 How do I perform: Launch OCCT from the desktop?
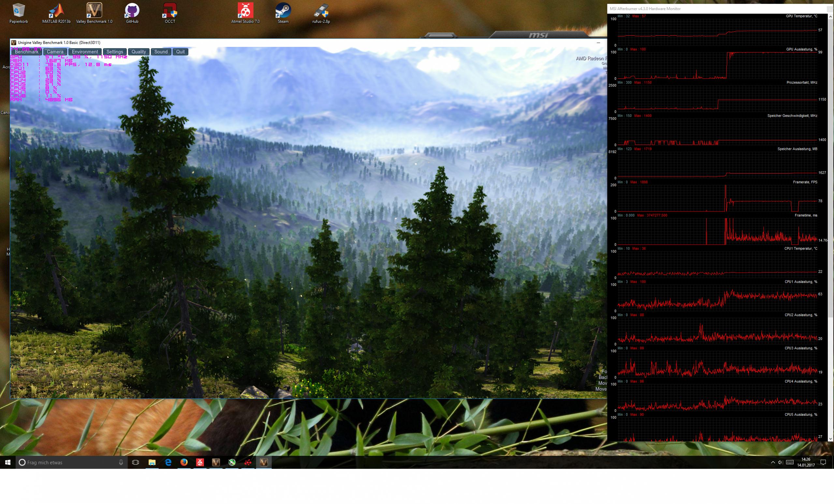170,13
